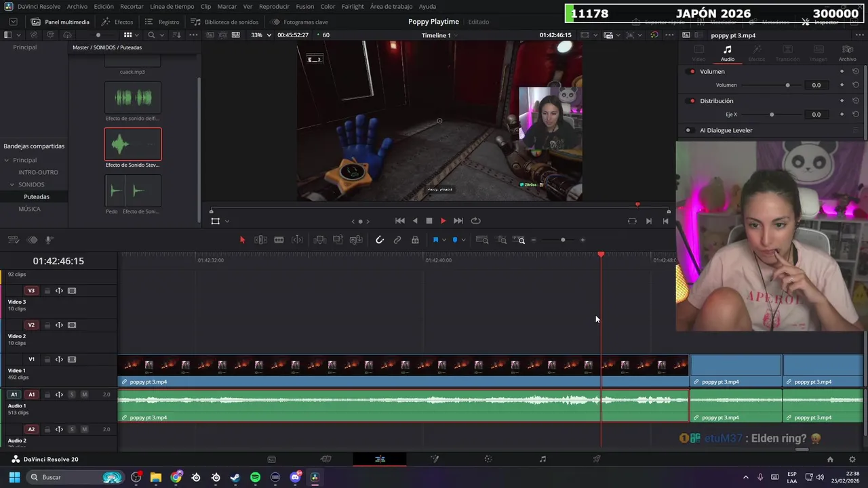Open timeline view options icon
The image size is (868, 488).
pyautogui.click(x=13, y=240)
